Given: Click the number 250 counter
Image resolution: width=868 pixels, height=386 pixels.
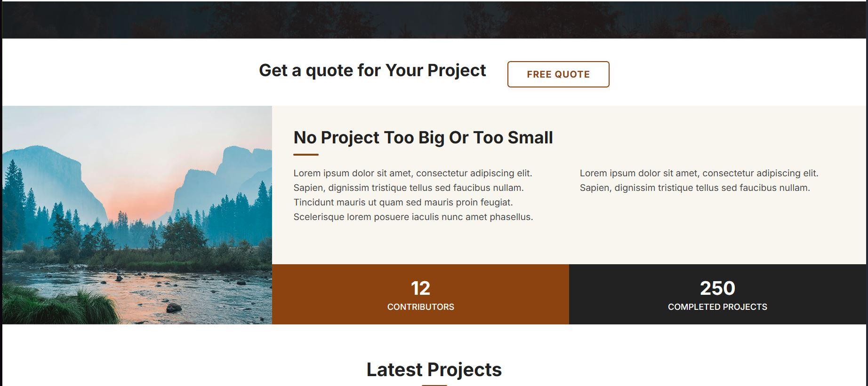Looking at the screenshot, I should coord(717,288).
